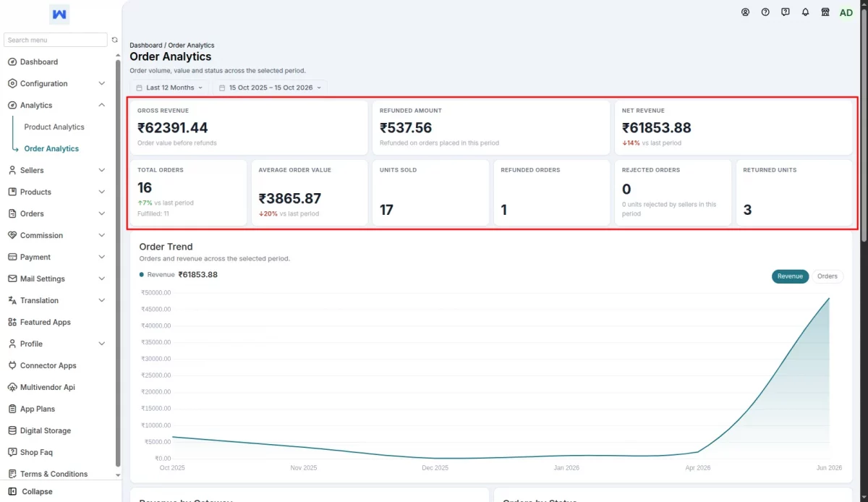Click the ↓14% vs last period text

(x=652, y=143)
